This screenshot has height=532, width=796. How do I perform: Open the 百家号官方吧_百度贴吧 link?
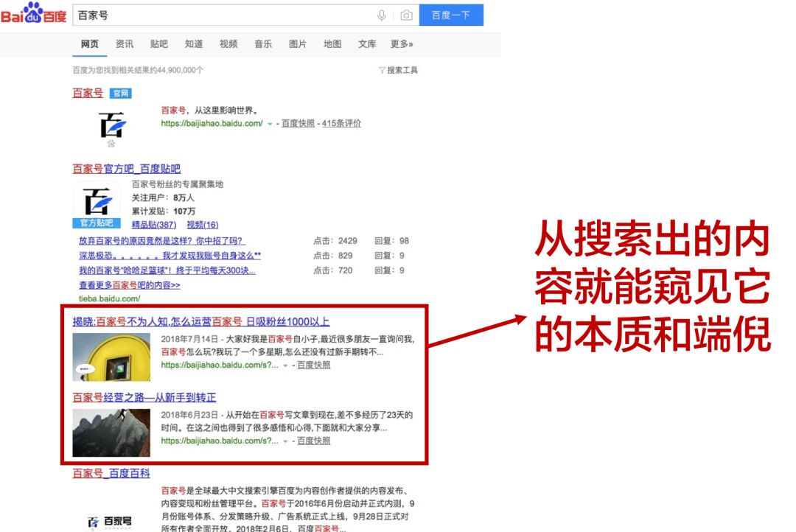(x=127, y=169)
